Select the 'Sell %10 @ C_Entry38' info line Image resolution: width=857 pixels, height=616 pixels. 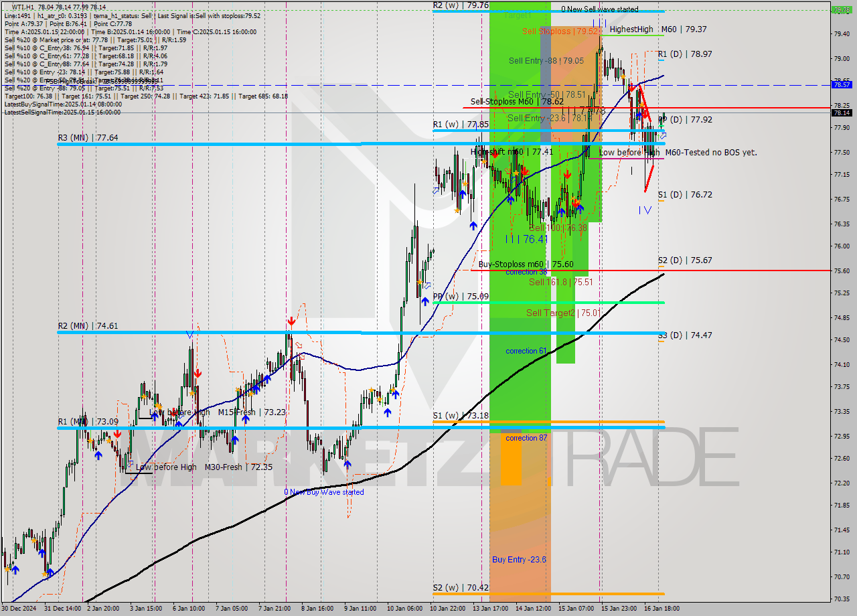click(86, 48)
